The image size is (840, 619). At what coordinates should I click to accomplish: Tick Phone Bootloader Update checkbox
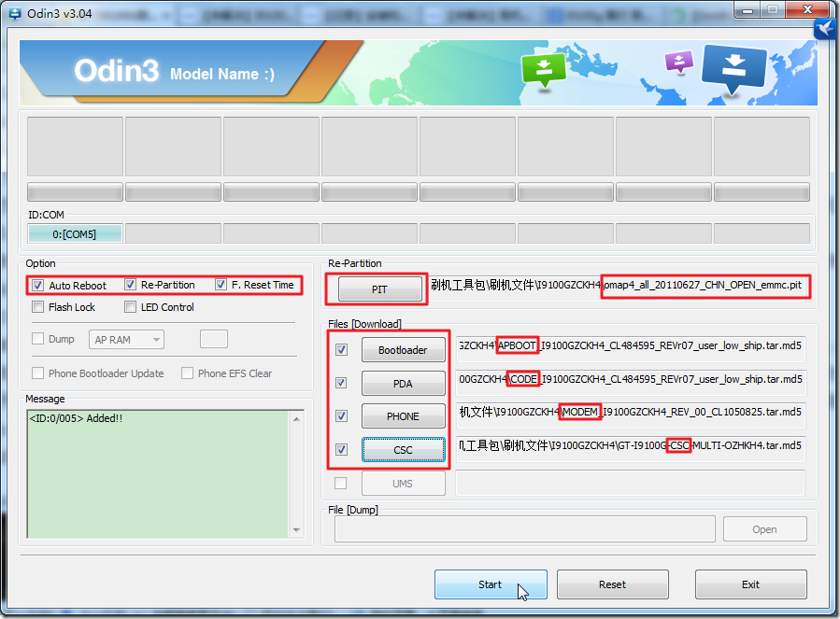point(37,373)
